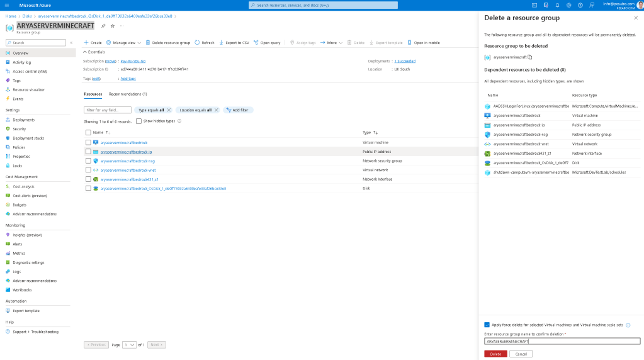Open Resource visualizer in sidebar
This screenshot has width=644, height=360.
[x=29, y=90]
